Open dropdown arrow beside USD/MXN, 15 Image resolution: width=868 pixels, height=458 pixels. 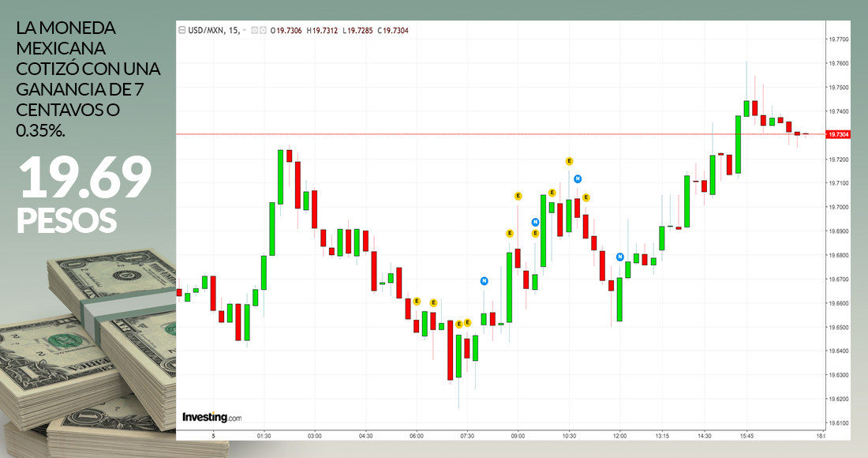click(245, 30)
